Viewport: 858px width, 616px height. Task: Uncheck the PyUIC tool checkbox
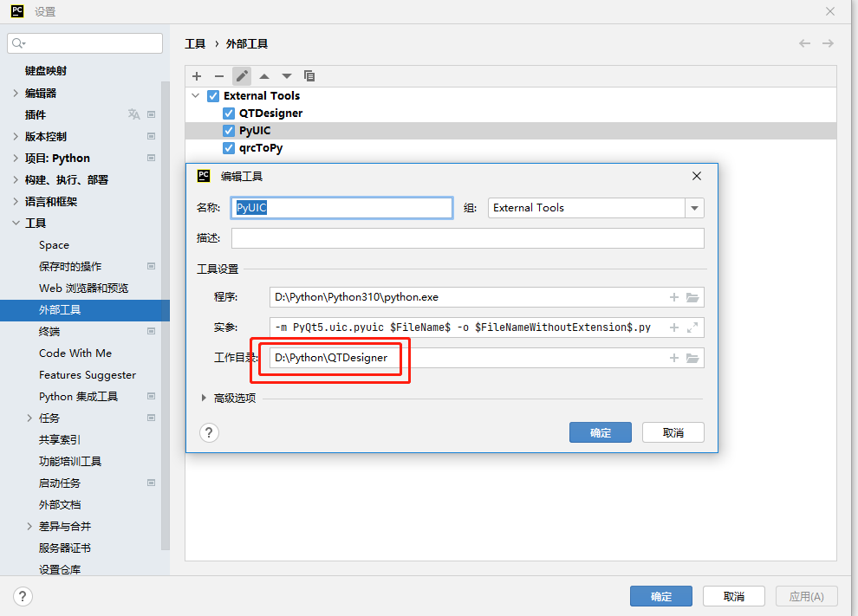point(229,131)
